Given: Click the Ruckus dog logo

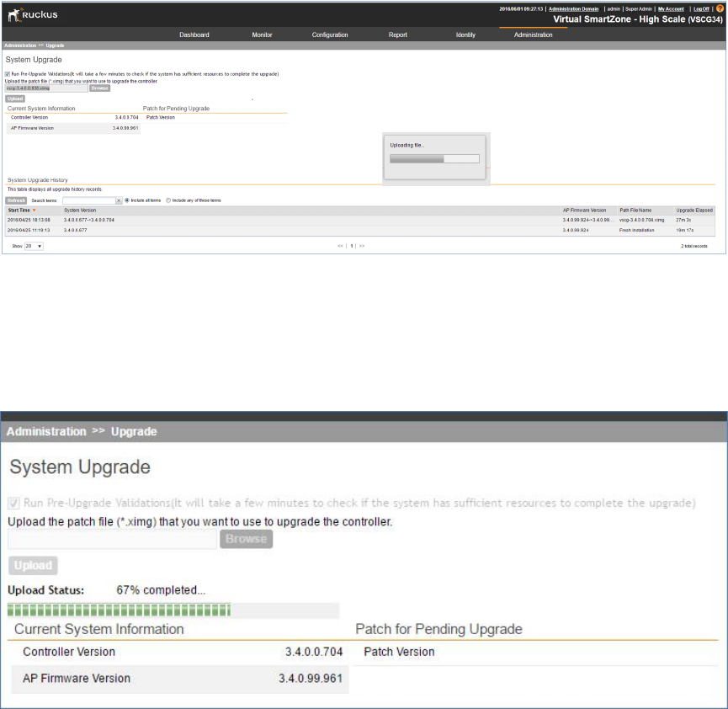Looking at the screenshot, I should (x=14, y=15).
